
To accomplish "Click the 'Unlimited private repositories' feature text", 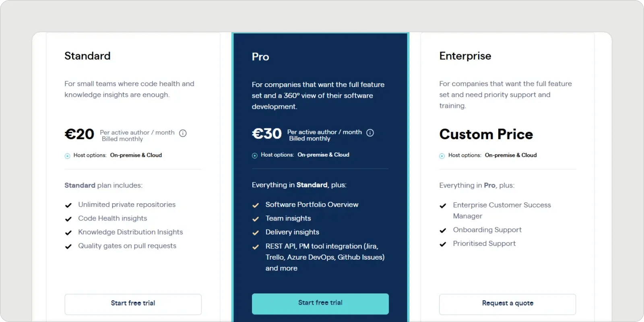I will [x=127, y=204].
